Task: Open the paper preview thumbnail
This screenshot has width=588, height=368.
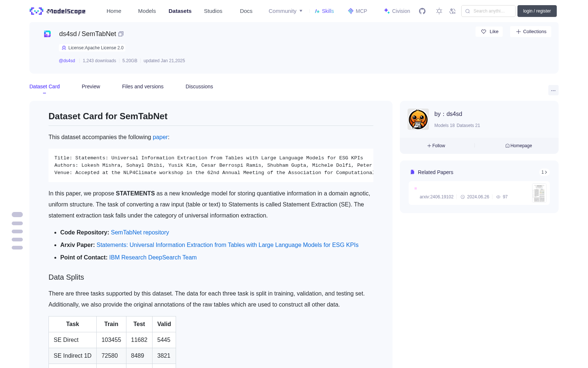Action: coord(539,193)
